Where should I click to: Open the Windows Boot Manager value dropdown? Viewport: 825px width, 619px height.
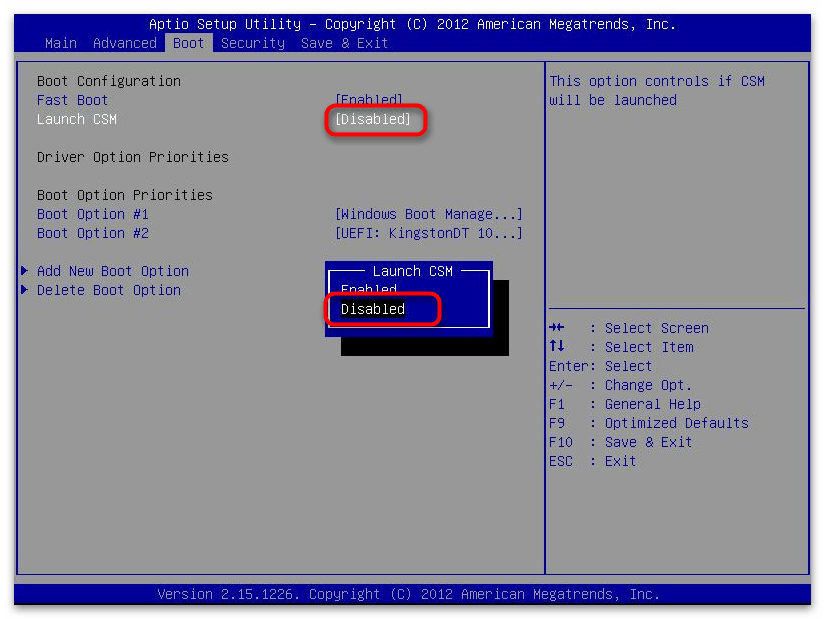tap(428, 214)
